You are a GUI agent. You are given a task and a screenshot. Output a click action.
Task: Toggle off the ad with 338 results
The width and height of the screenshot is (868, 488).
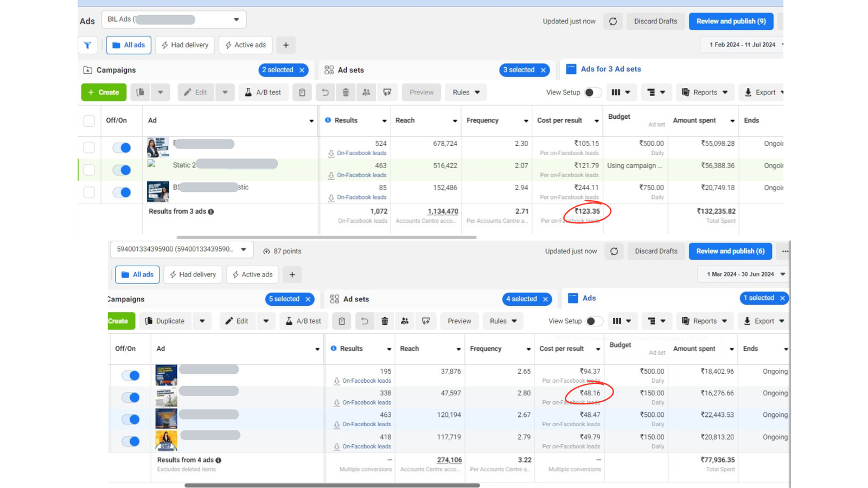point(130,397)
